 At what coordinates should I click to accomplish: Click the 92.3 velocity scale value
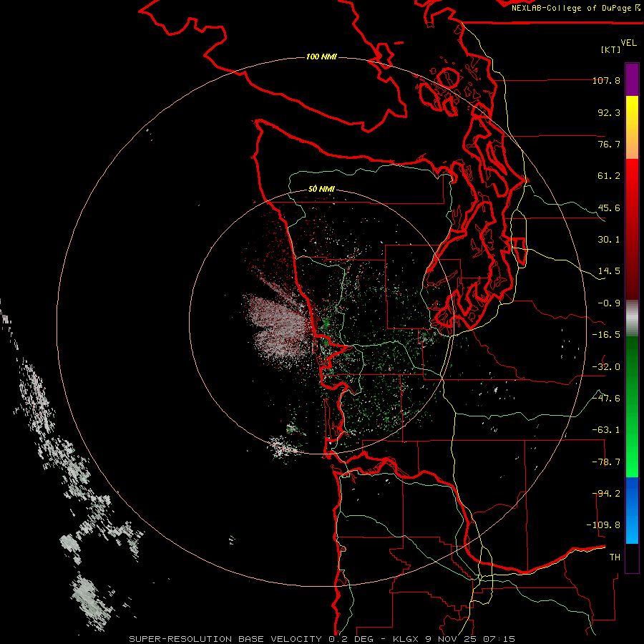tap(609, 112)
